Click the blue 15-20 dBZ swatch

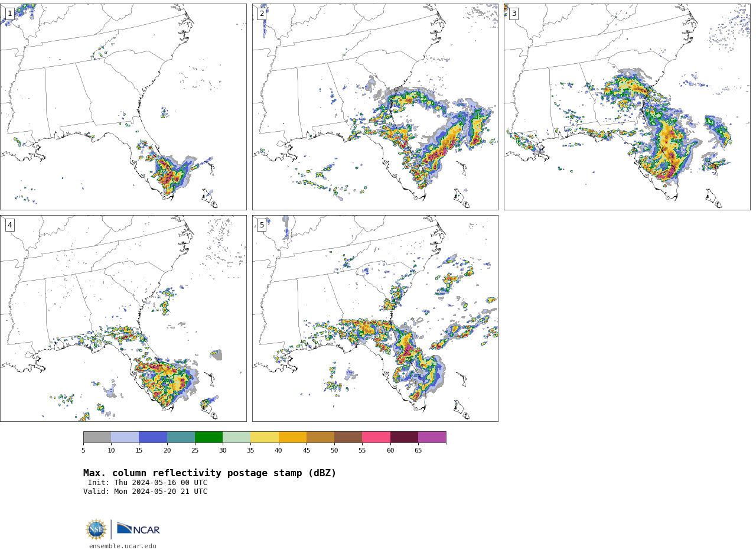pos(153,437)
